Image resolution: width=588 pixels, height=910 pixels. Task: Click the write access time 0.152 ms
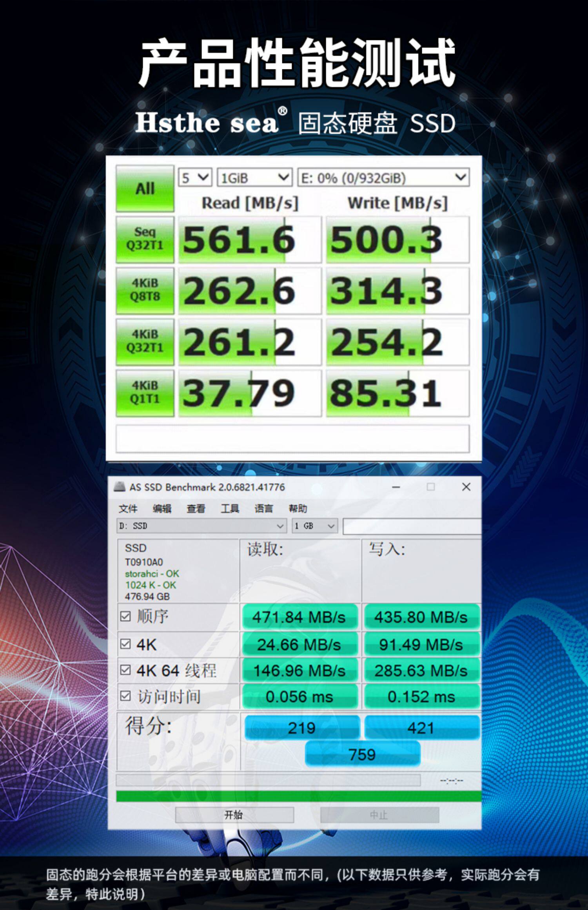421,696
